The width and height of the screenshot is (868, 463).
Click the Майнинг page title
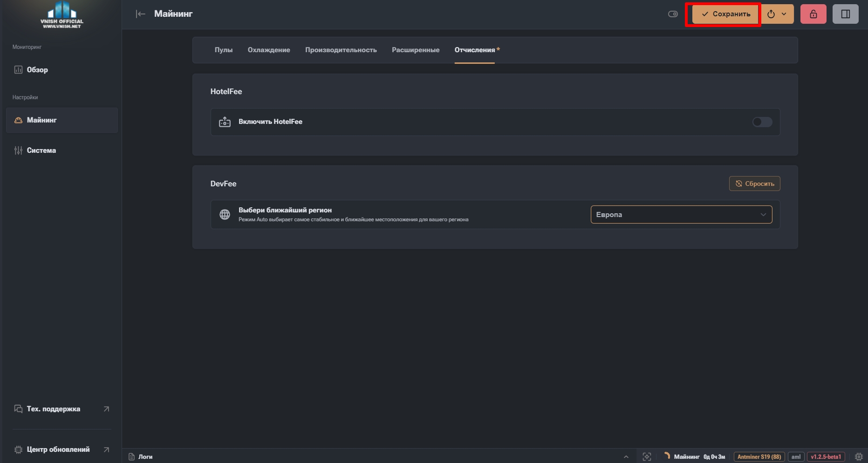tap(173, 14)
